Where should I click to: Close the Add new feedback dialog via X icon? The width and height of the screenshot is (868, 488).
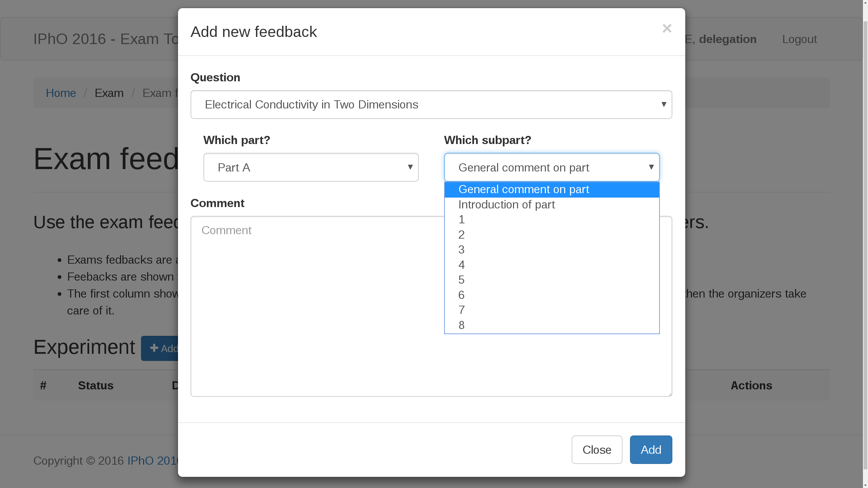[667, 28]
